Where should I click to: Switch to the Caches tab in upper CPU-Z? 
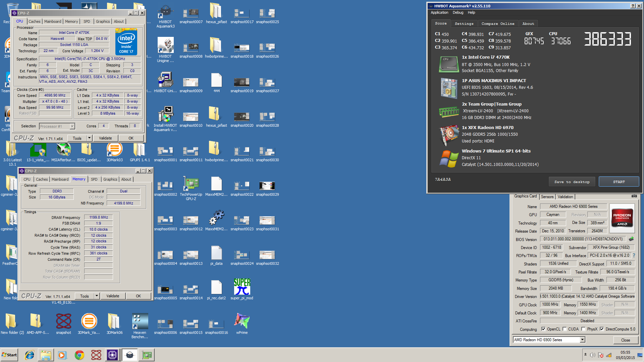(x=34, y=21)
